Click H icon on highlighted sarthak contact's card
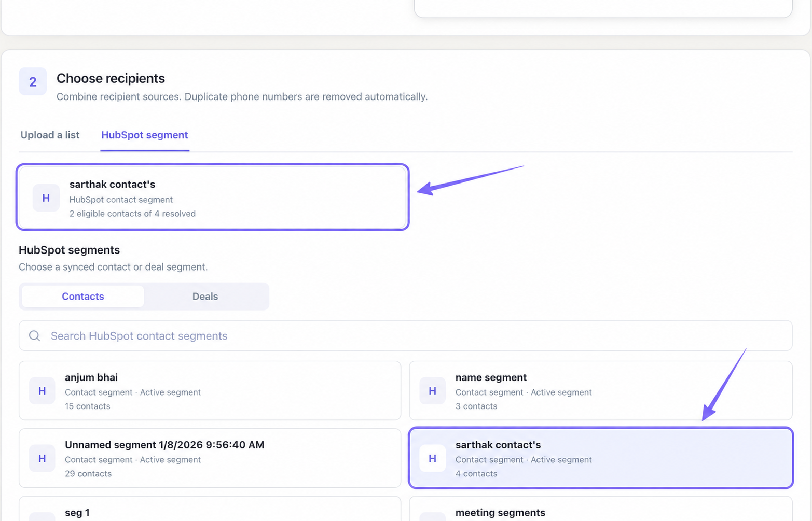Viewport: 812px width, 521px height. (432, 458)
